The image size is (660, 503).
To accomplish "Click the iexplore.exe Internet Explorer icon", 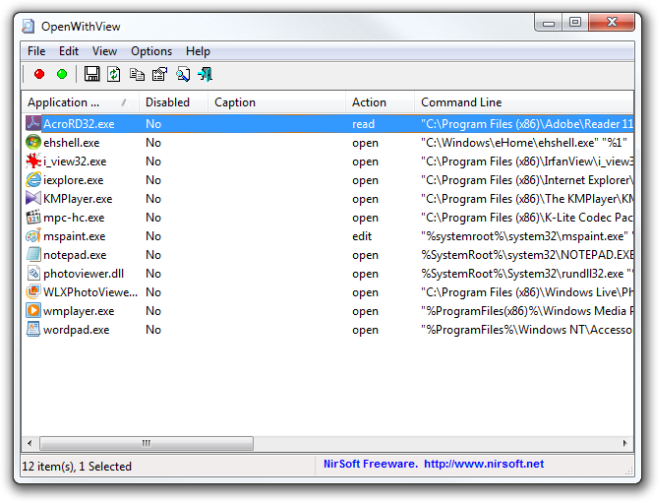I will click(x=33, y=180).
